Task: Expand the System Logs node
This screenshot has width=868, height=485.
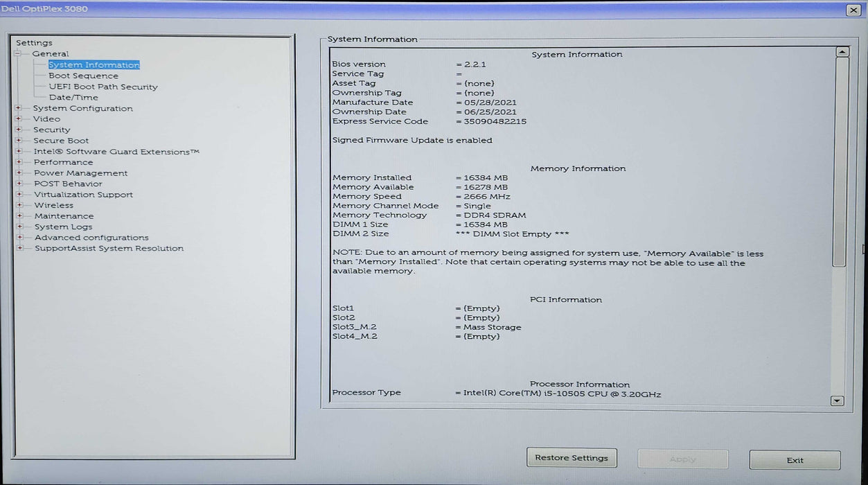Action: 19,227
